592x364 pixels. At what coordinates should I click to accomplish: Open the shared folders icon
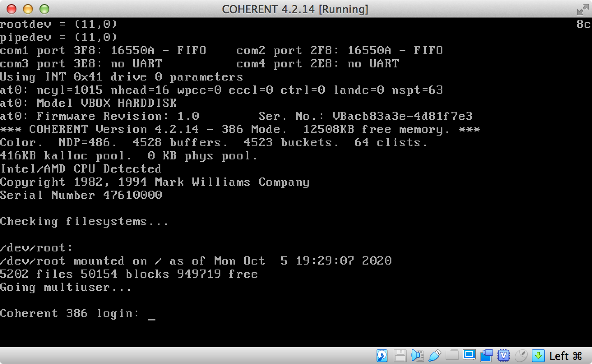[x=451, y=355]
